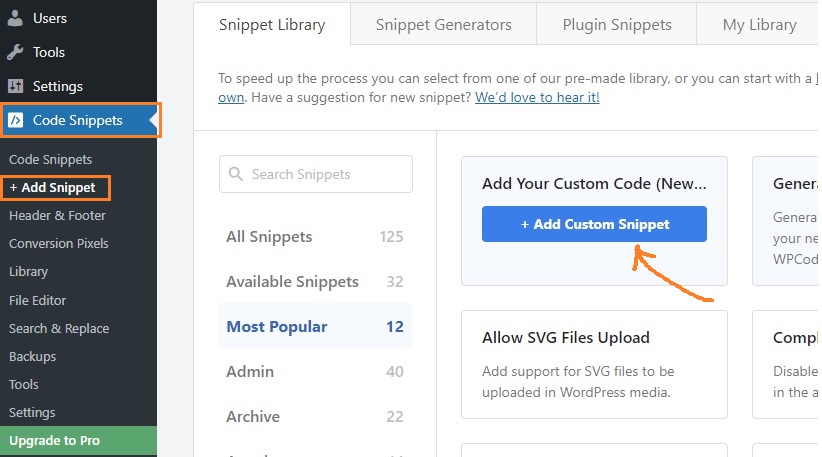The image size is (822, 457).
Task: Open the Header & Footer submenu item
Action: click(x=57, y=215)
